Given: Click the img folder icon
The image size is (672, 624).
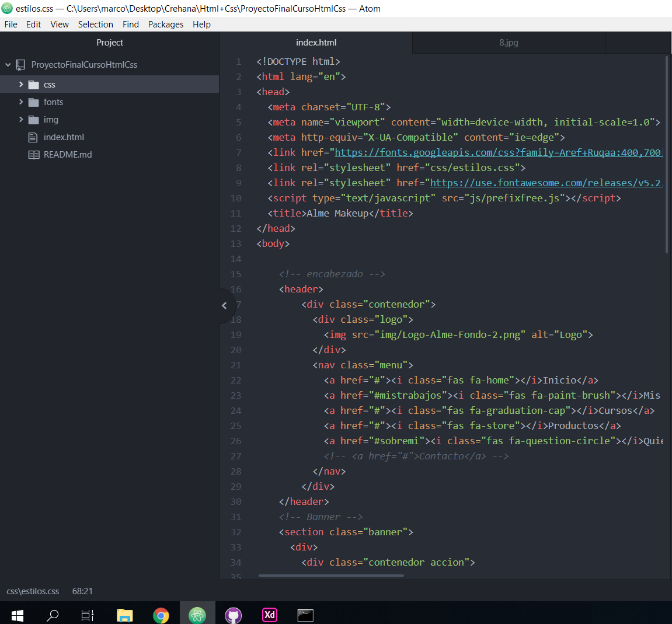Looking at the screenshot, I should tap(33, 120).
